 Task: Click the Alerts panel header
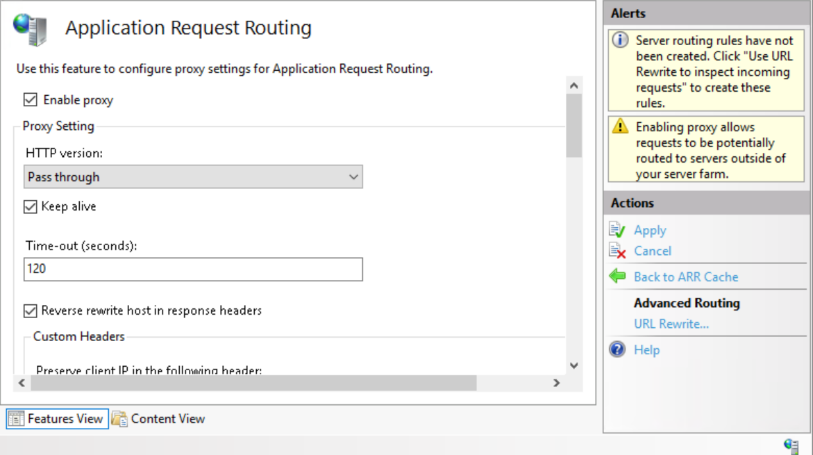tap(706, 13)
